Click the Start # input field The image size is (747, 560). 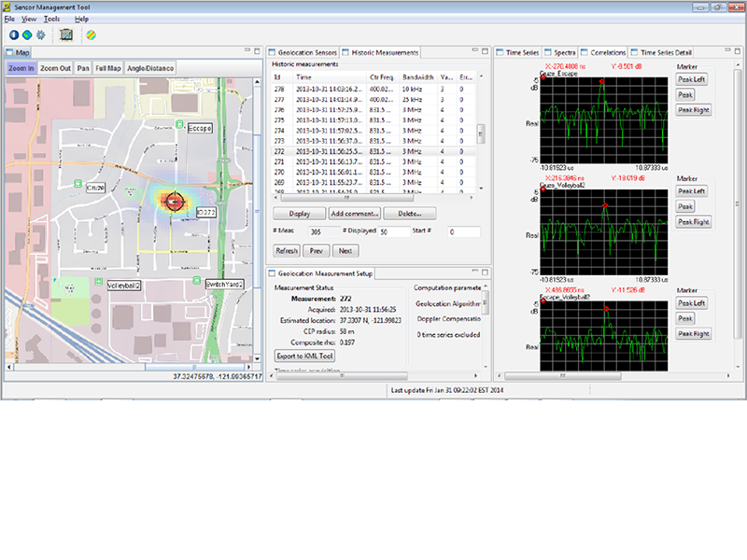pyautogui.click(x=463, y=231)
